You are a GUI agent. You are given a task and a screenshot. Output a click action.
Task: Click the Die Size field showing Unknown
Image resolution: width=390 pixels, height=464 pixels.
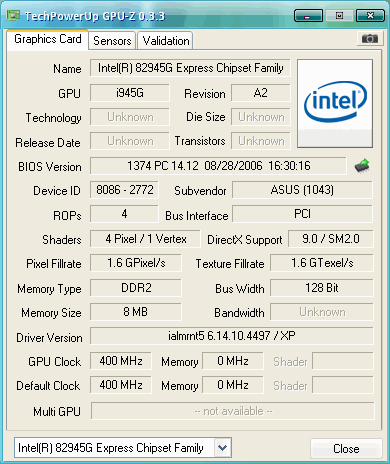(261, 117)
